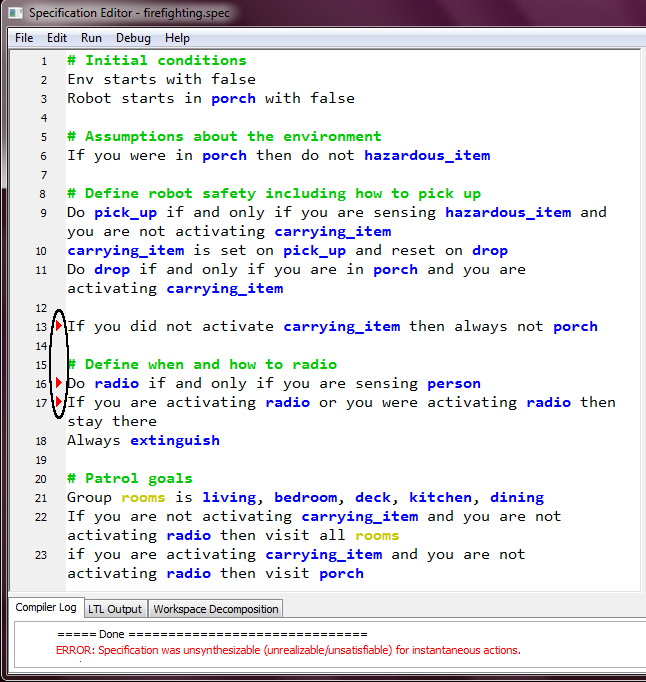Screen dimensions: 646x682
Task: Click the red error marker on line 17
Action: coord(59,402)
